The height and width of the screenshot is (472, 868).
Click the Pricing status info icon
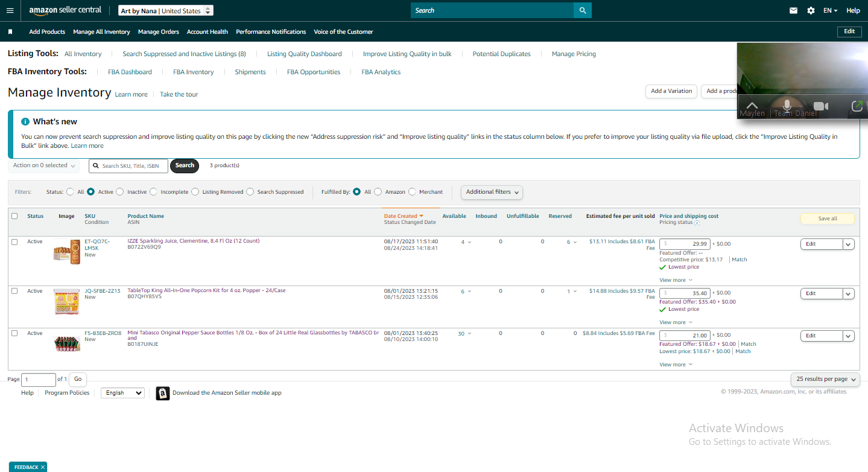pos(697,223)
